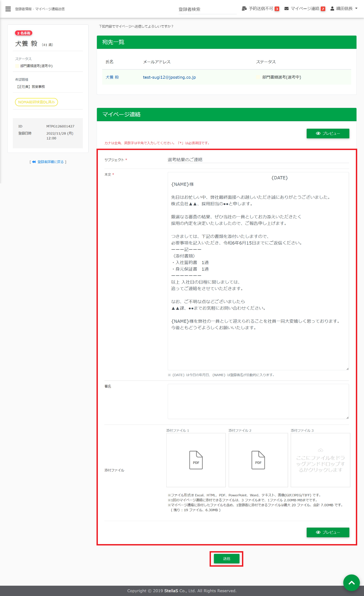
Task: Click the PDF icon in 添付ファイル 2
Action: pos(258,460)
